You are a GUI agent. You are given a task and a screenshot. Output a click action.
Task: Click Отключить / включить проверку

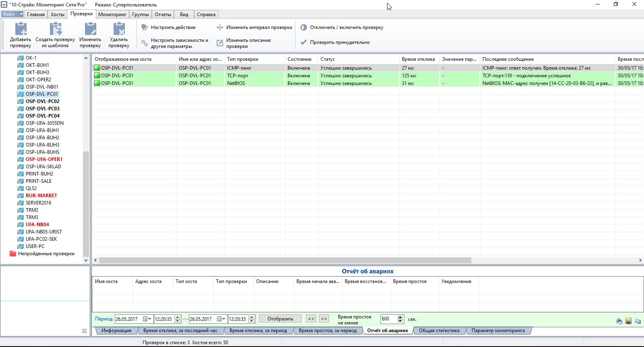click(x=342, y=27)
